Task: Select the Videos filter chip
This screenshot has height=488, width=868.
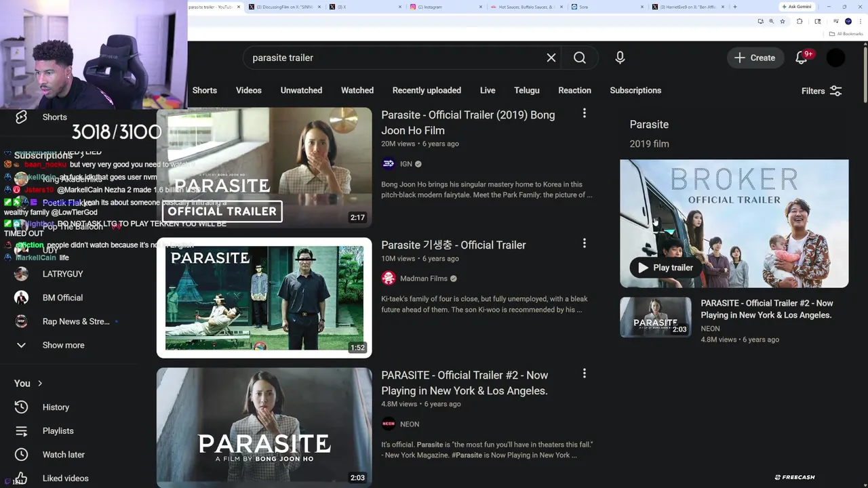Action: point(249,90)
